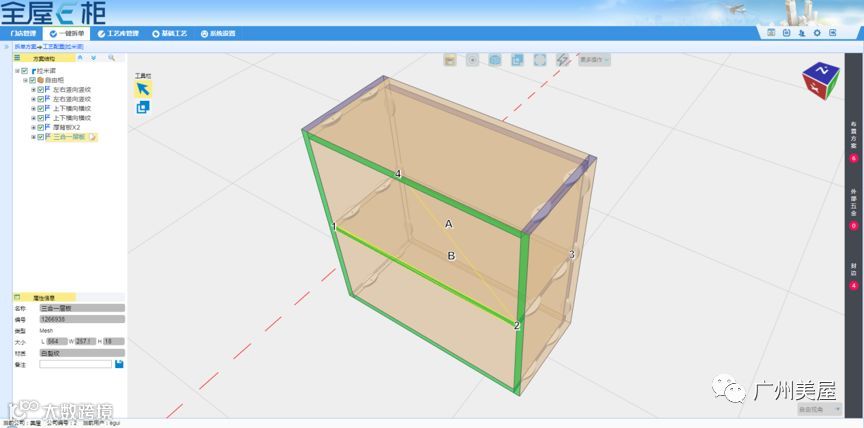Collapse the 拉米诺 root tree node
This screenshot has width=864, height=428.
(17, 71)
